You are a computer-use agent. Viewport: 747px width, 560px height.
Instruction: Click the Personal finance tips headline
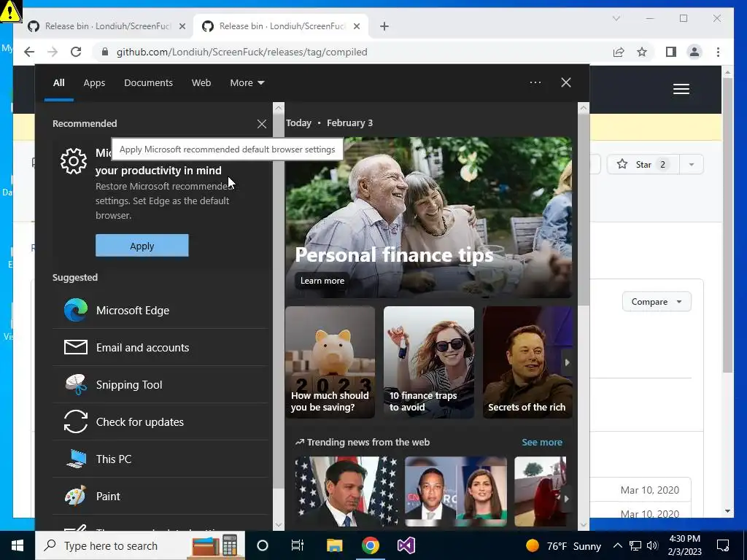(x=394, y=254)
